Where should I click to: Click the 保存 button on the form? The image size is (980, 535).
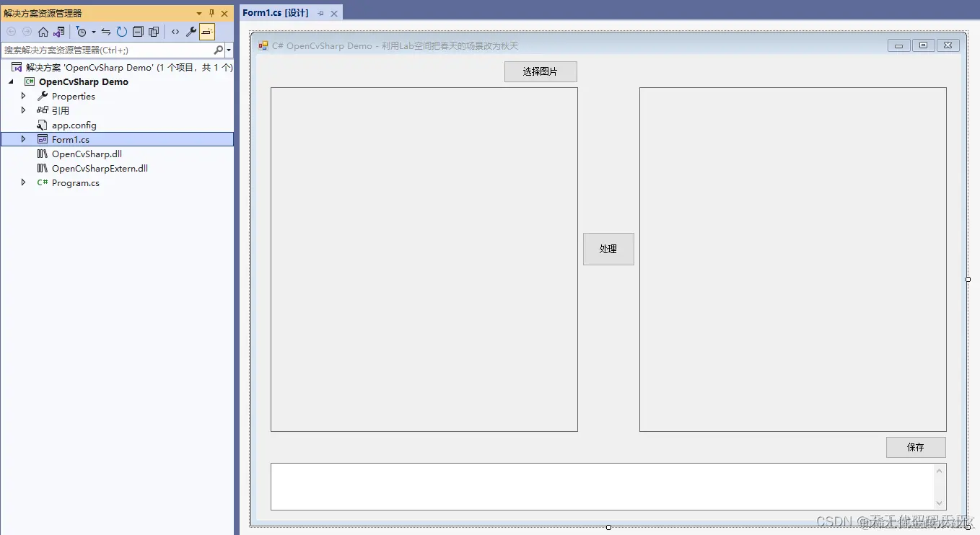916,447
